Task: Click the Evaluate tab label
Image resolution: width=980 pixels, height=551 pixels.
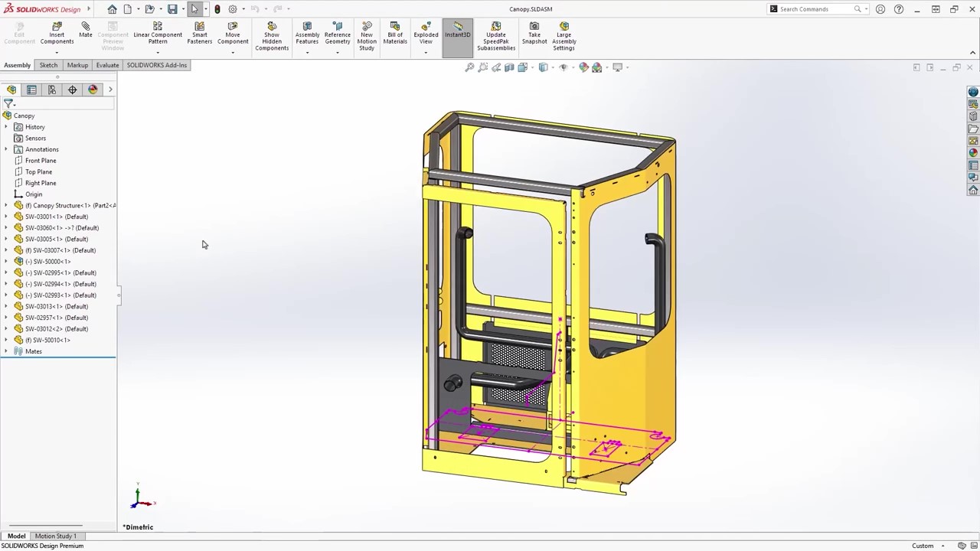Action: click(107, 65)
